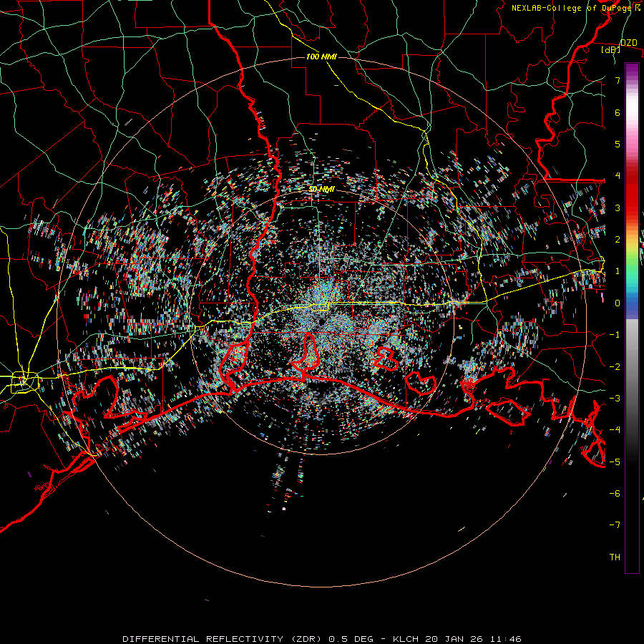Click the scale value -2
This screenshot has width=644, height=644.
click(x=615, y=366)
